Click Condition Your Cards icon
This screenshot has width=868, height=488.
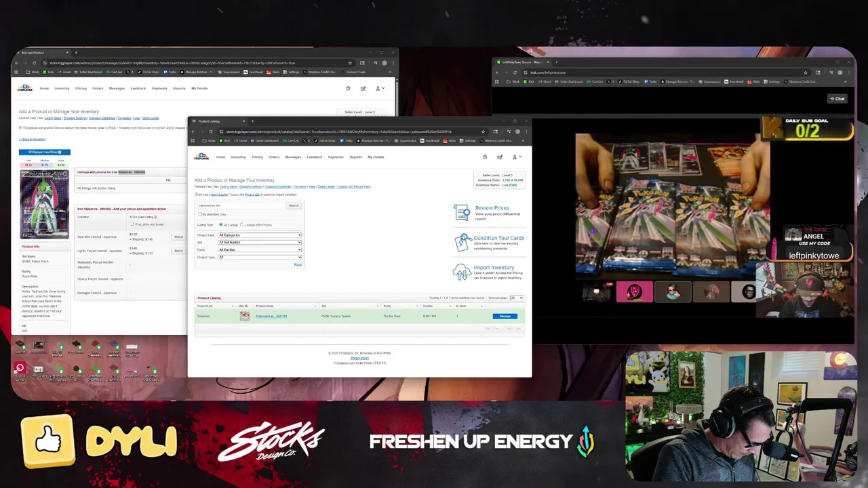coord(462,242)
